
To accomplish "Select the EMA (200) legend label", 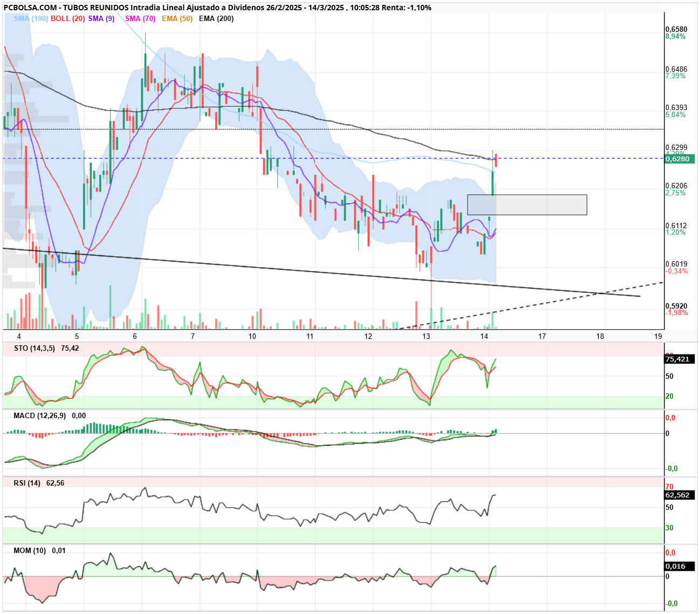I will tap(216, 18).
